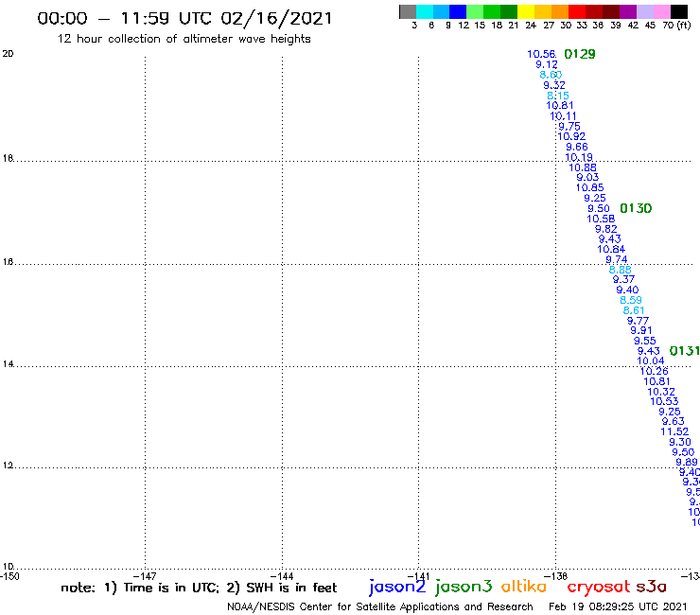
Task: Click the NOAA/NESDIS Center credit line
Action: [x=380, y=607]
